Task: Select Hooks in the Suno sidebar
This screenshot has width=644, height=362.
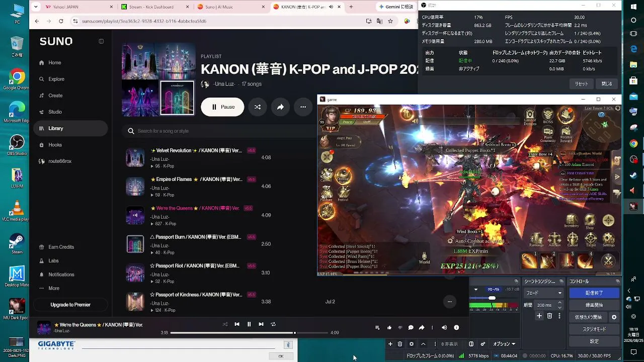Action: 70,145
